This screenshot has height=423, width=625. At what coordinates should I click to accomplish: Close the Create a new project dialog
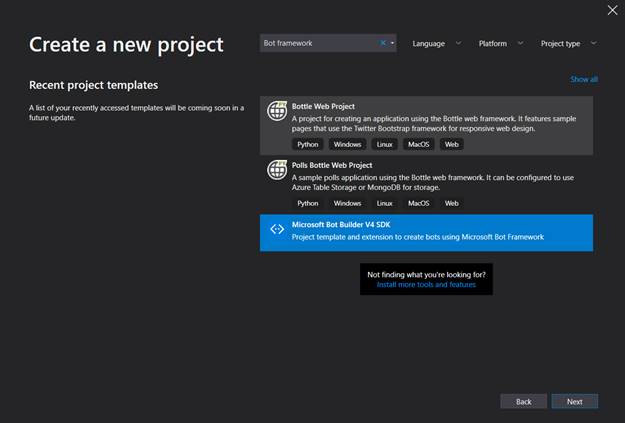click(x=612, y=10)
